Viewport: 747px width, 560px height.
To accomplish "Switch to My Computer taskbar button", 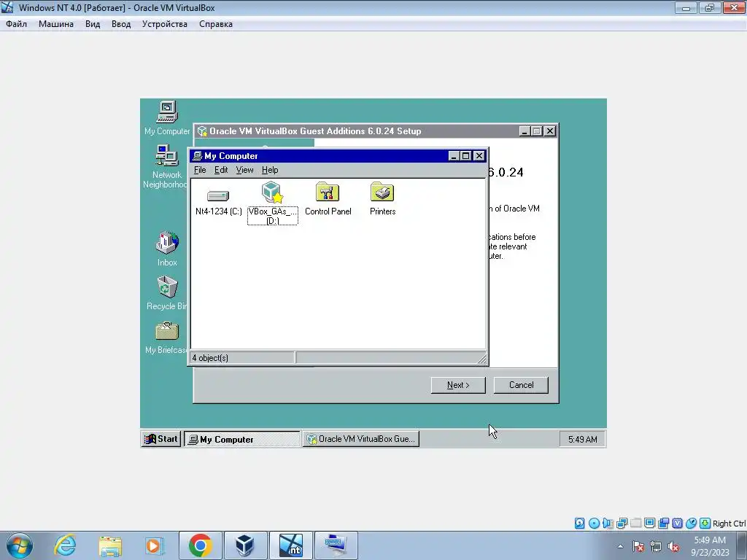I will [242, 439].
